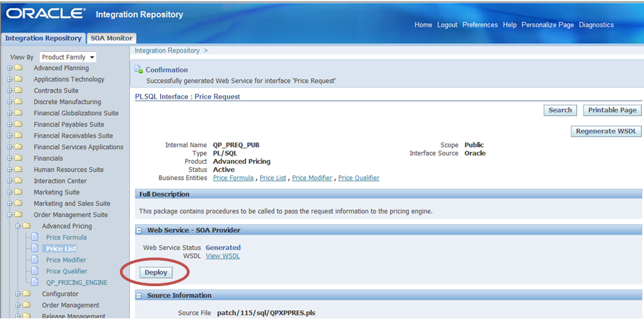Click the QP_PRICING_ENGINE document icon
Viewport: 644px width, 319px height.
(x=34, y=283)
